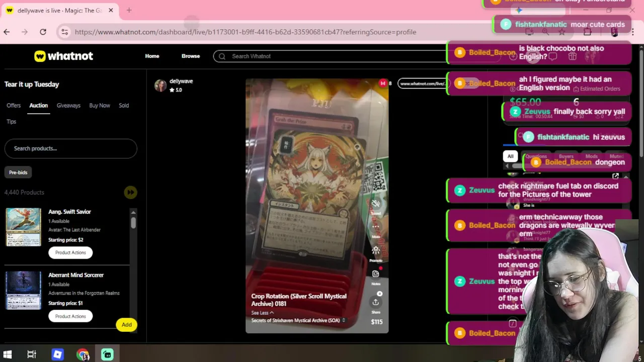Pop out the chat with the arrow icon
This screenshot has height=362, width=644.
coord(615,176)
